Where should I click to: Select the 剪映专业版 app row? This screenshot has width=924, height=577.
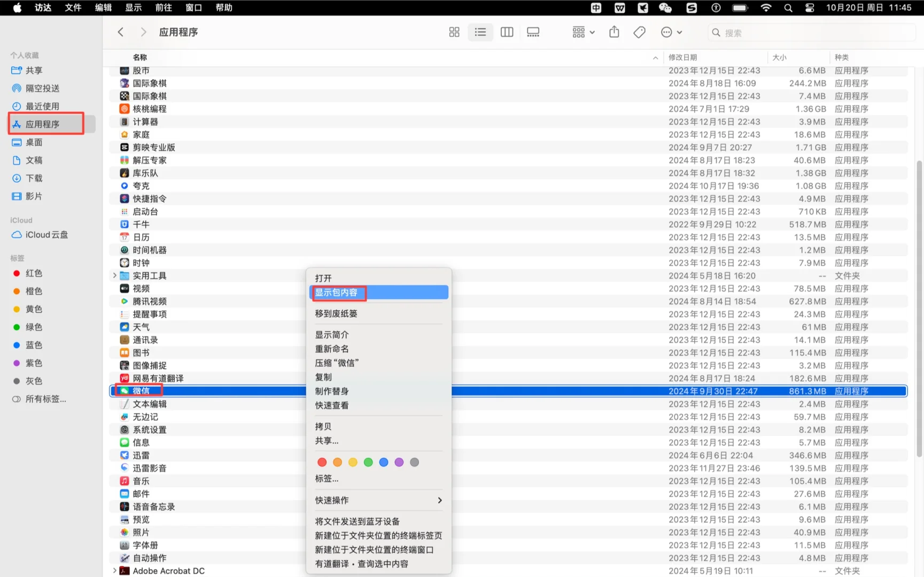pos(508,147)
